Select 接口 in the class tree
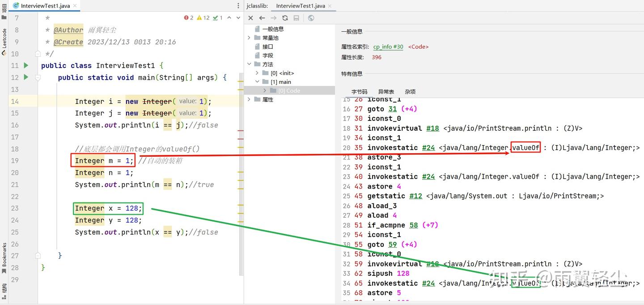This screenshot has height=305, width=644. [267, 47]
